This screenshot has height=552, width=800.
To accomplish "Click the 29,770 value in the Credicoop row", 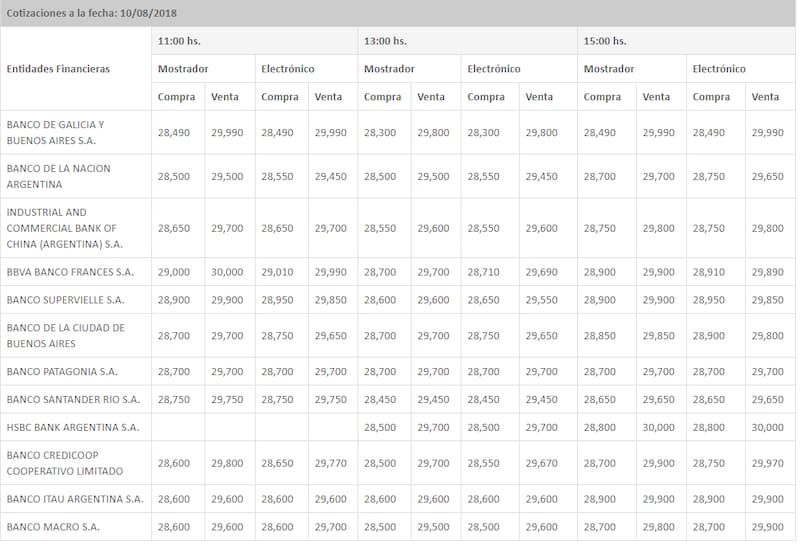I will pyautogui.click(x=331, y=463).
